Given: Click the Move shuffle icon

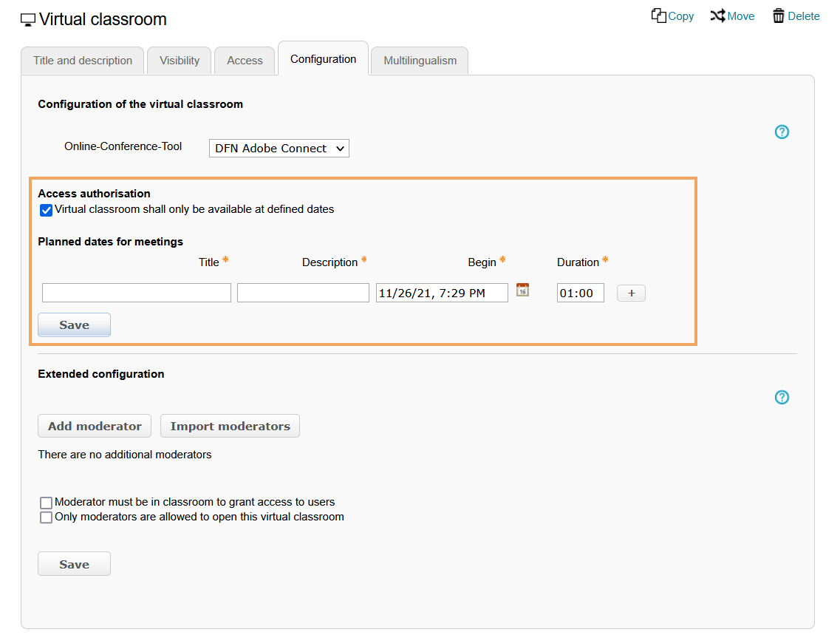Looking at the screenshot, I should (x=717, y=16).
